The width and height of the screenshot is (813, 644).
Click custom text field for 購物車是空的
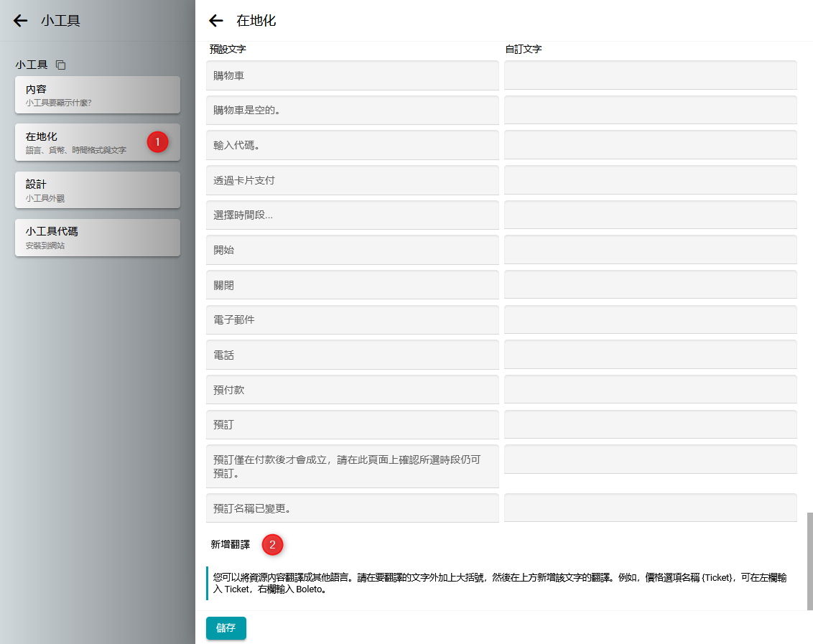[650, 111]
